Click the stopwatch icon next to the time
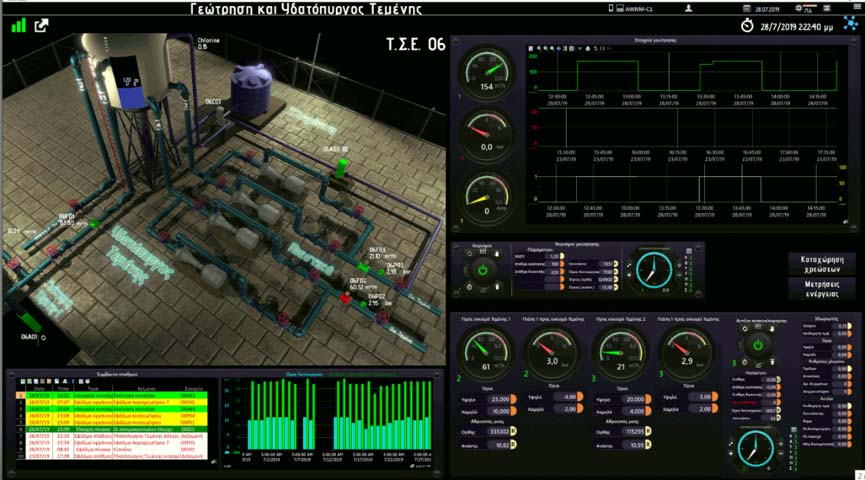865x480 pixels. click(x=748, y=26)
